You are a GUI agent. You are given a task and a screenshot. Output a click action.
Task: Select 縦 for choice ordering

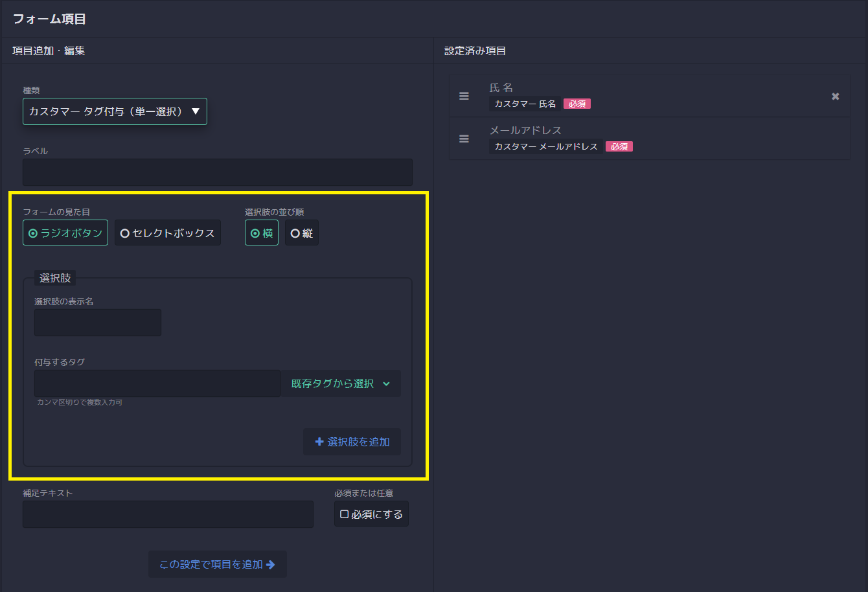tap(301, 233)
